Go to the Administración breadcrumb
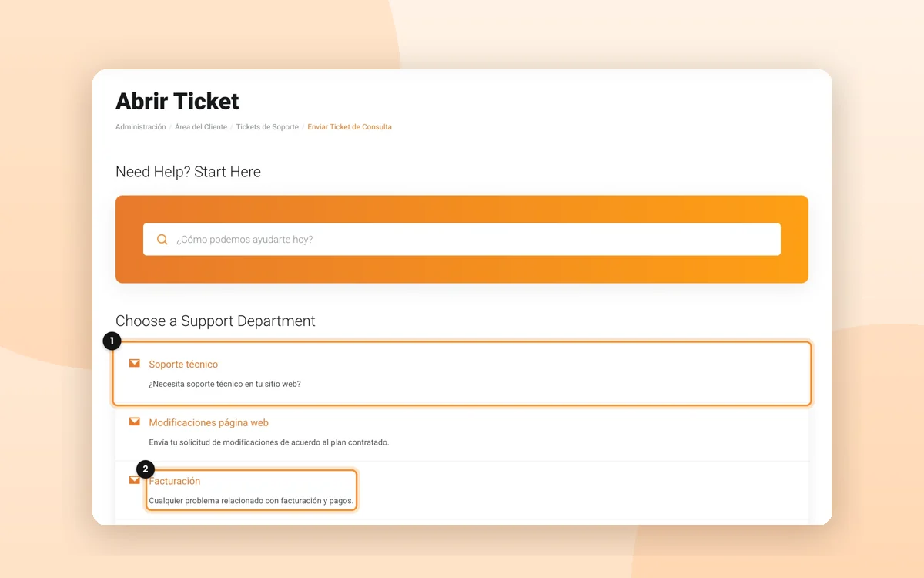The image size is (924, 578). tap(141, 127)
